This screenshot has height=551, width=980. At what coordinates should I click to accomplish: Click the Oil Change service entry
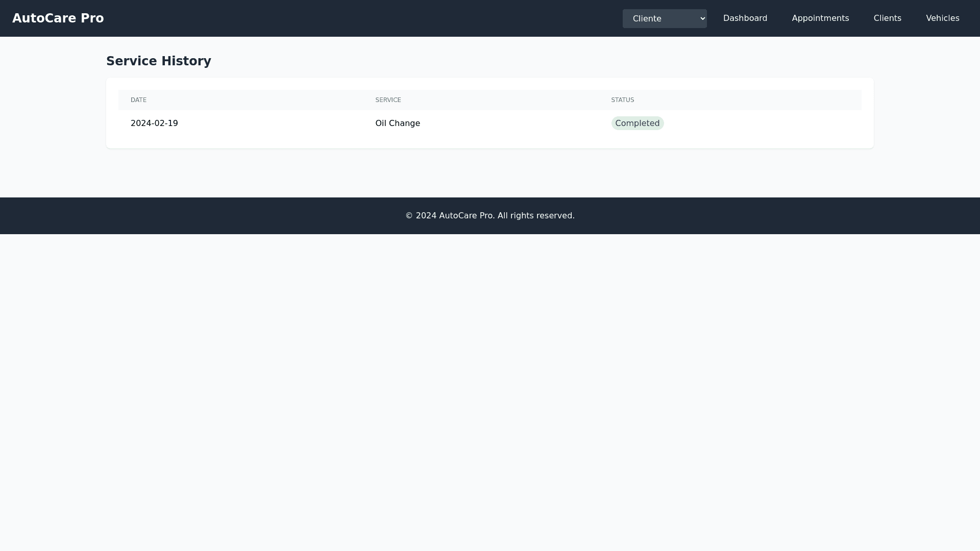(x=397, y=123)
